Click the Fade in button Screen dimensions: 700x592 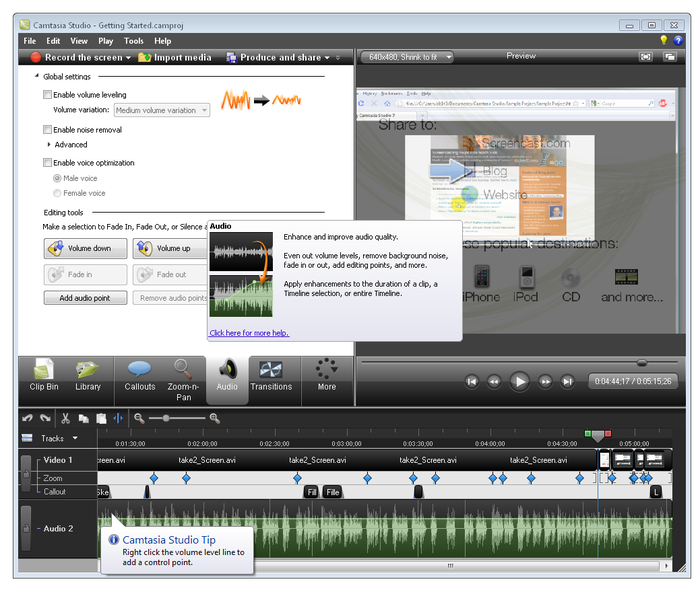(85, 275)
